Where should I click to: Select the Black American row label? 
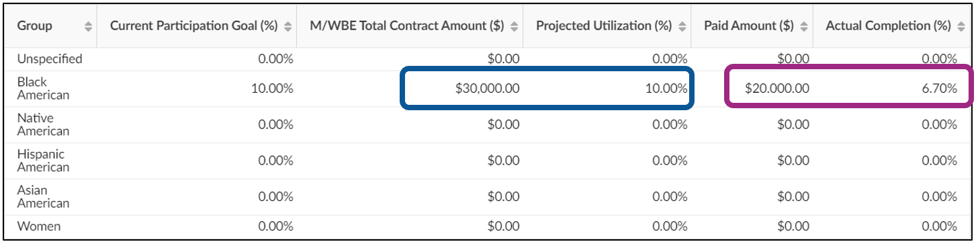click(x=43, y=88)
